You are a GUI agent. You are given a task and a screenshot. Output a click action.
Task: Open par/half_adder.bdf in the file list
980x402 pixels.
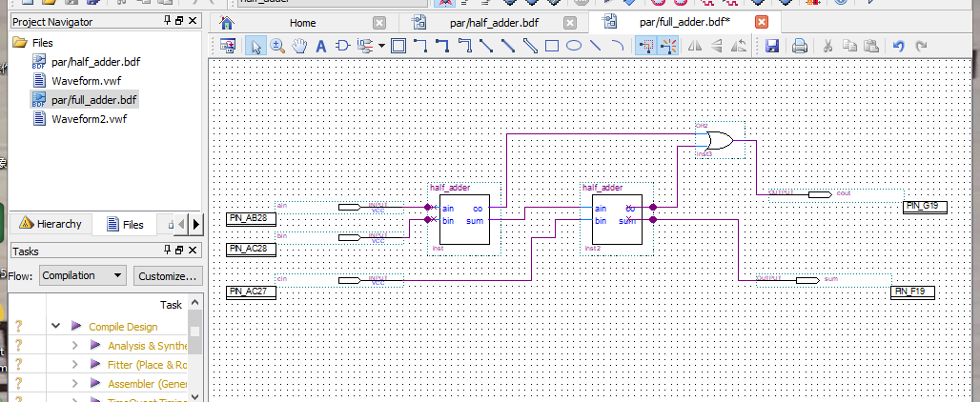[x=95, y=62]
